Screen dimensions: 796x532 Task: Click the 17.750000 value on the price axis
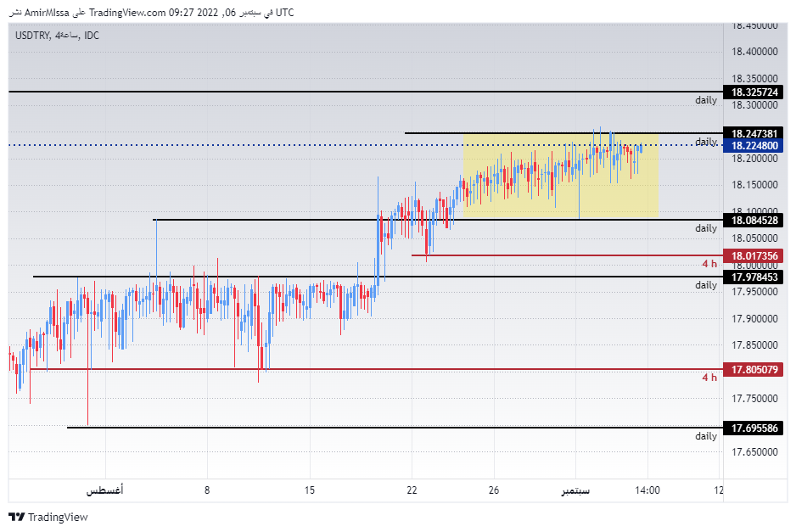(x=754, y=399)
